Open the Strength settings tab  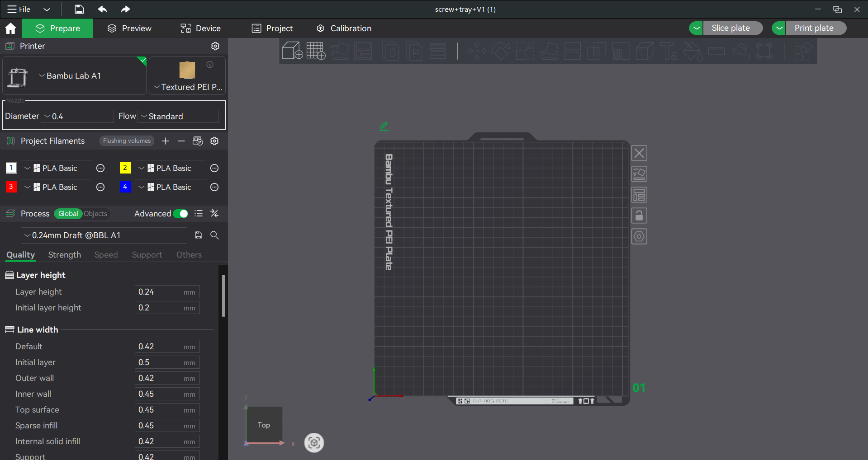65,255
